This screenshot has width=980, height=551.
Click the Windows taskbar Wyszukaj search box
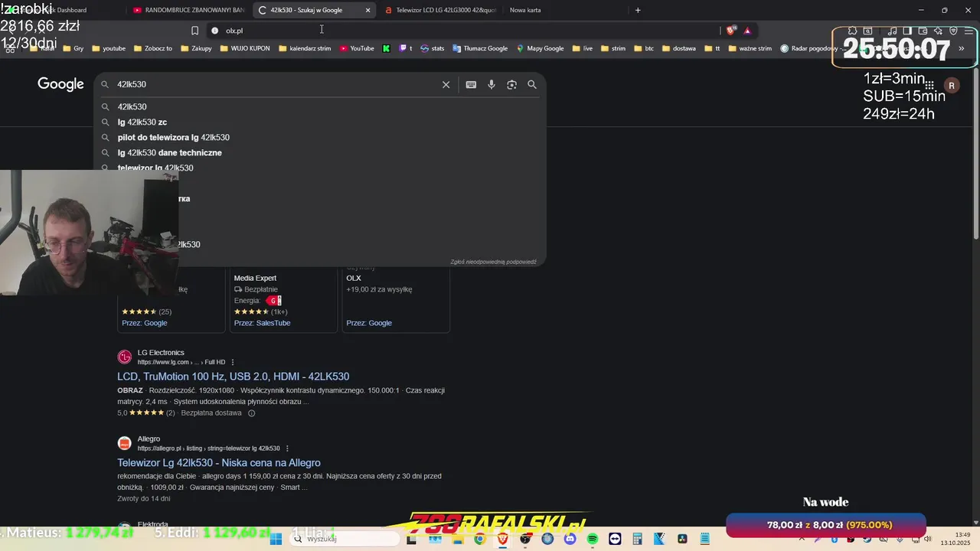click(x=345, y=539)
